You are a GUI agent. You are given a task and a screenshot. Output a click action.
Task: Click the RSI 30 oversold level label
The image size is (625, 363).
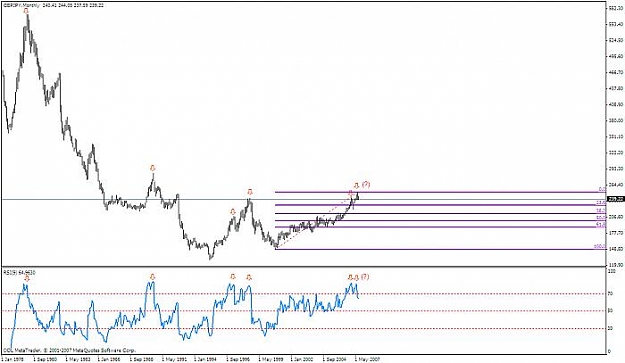tap(610, 329)
